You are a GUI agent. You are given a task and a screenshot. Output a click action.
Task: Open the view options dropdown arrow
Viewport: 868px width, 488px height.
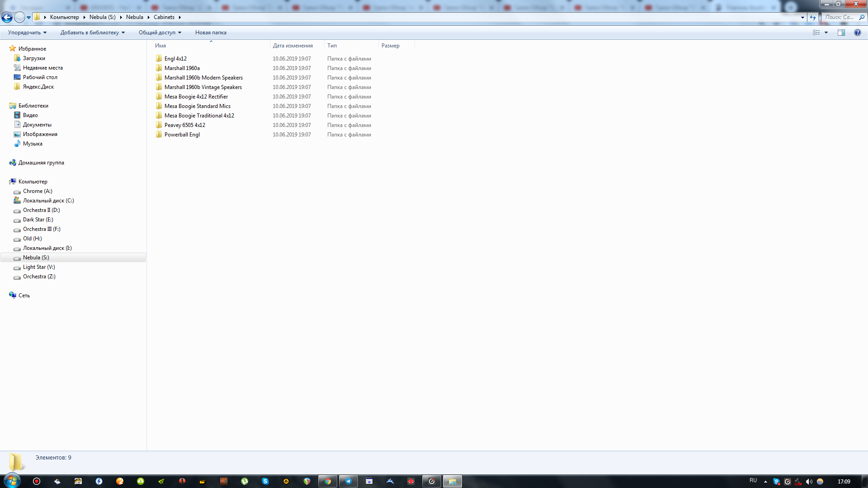[826, 33]
